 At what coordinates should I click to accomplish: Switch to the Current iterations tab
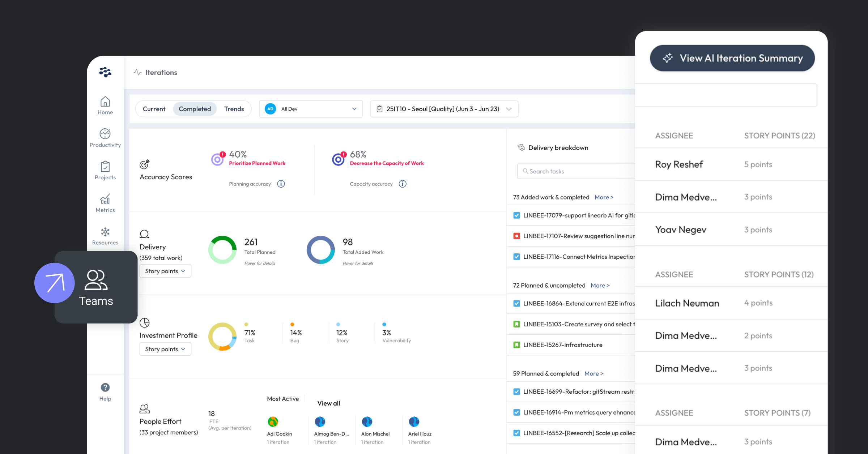pos(154,109)
